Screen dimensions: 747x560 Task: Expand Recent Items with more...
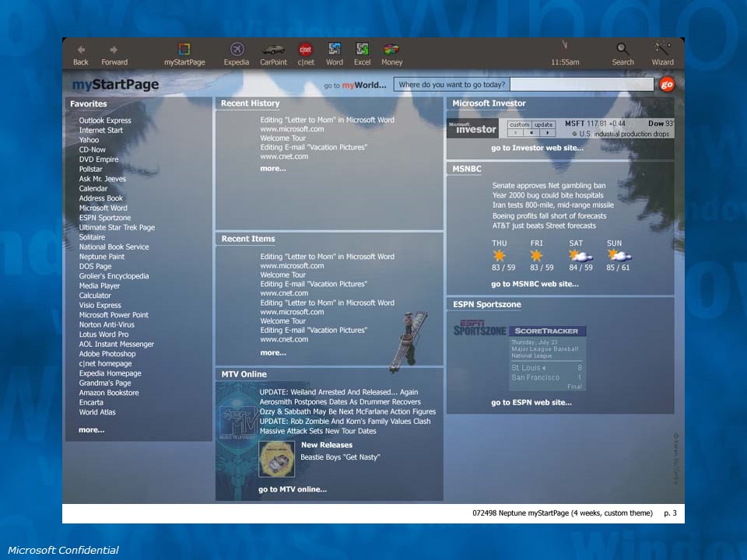click(x=272, y=352)
